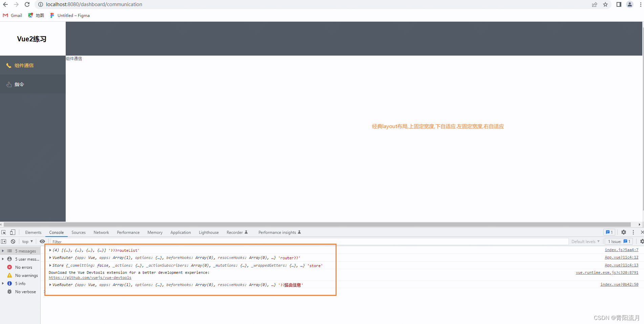Switch to the Recorder tab
This screenshot has width=644, height=324.
(237, 232)
